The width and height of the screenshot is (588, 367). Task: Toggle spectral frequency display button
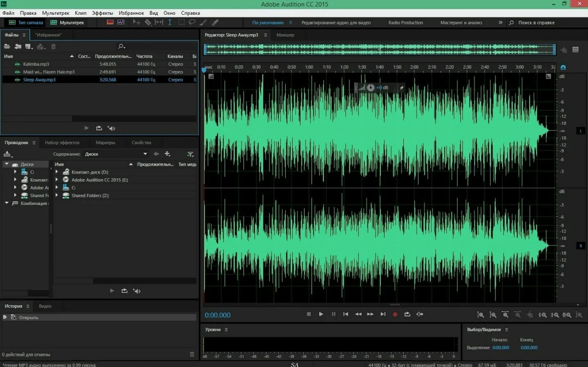click(x=110, y=22)
